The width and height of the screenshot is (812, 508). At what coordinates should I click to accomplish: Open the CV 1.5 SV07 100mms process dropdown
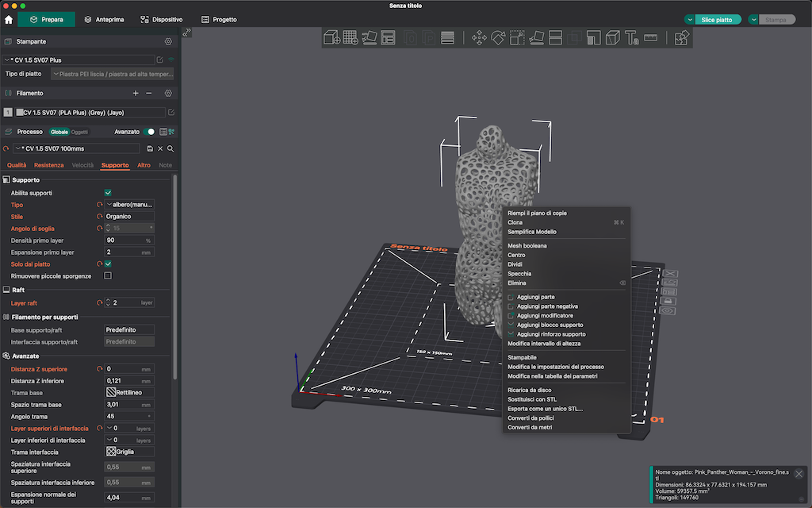tap(76, 148)
